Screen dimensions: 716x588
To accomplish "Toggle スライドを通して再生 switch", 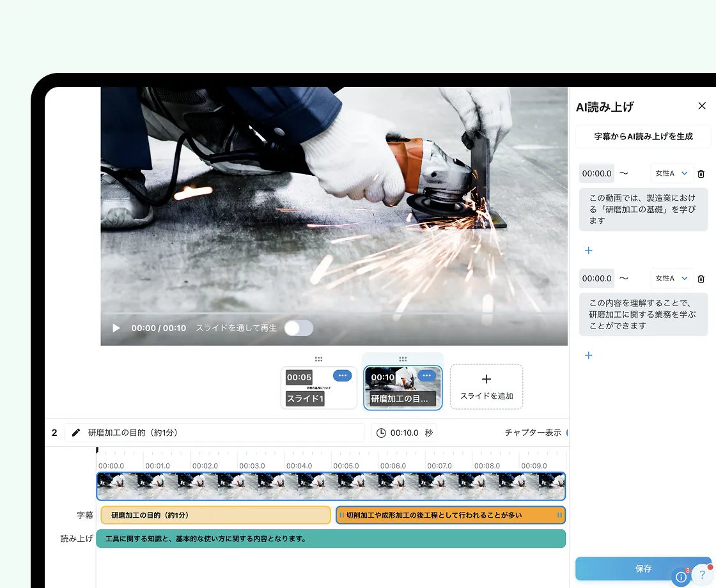I will click(299, 328).
